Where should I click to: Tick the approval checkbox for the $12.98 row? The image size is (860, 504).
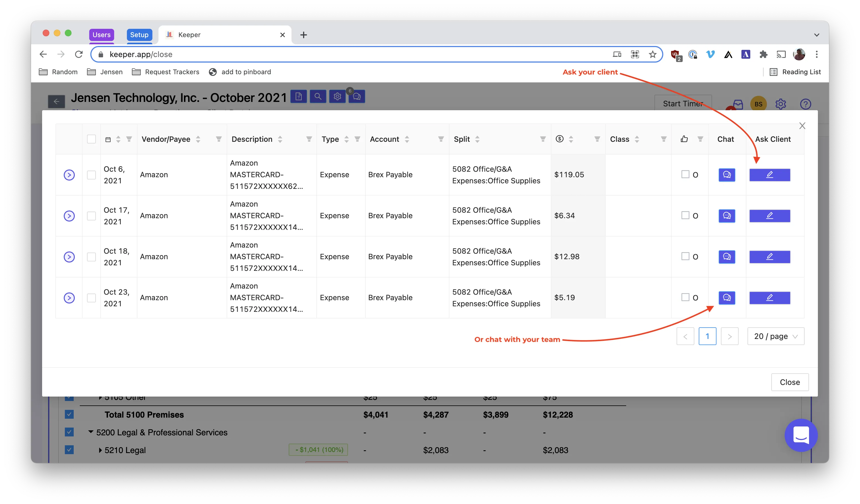point(685,256)
